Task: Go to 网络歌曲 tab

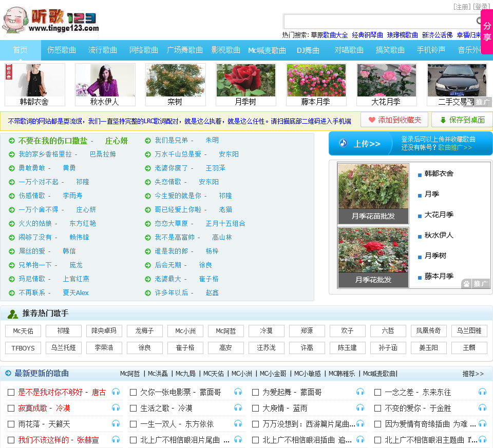Action: 144,50
